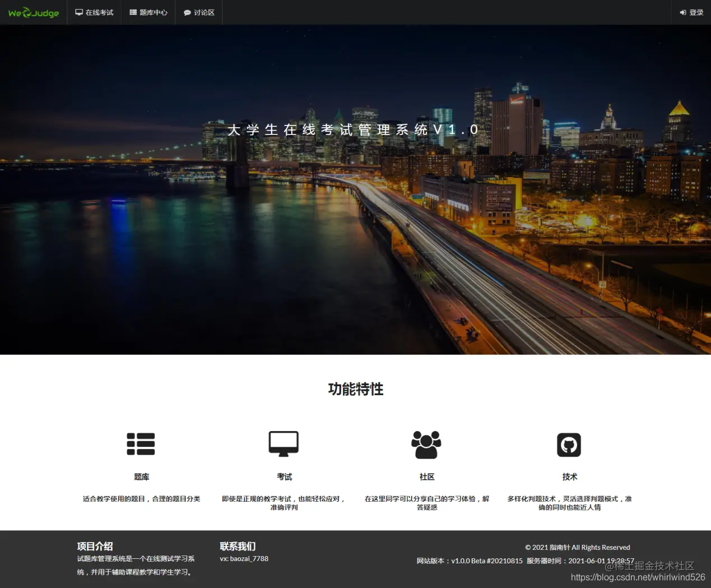Screen dimensions: 711x588
Task: Select the 考试 feature title
Action: 284,477
